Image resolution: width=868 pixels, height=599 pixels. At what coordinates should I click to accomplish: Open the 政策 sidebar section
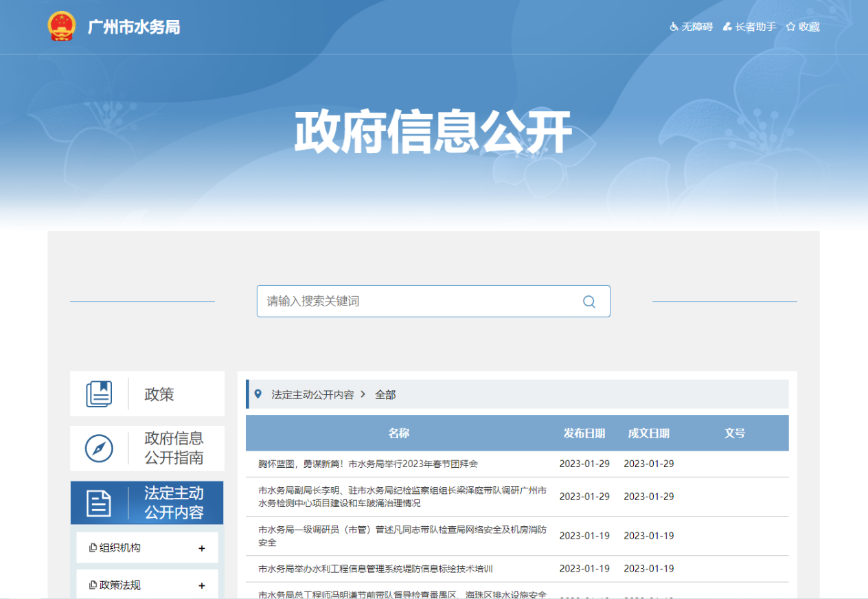click(x=159, y=394)
